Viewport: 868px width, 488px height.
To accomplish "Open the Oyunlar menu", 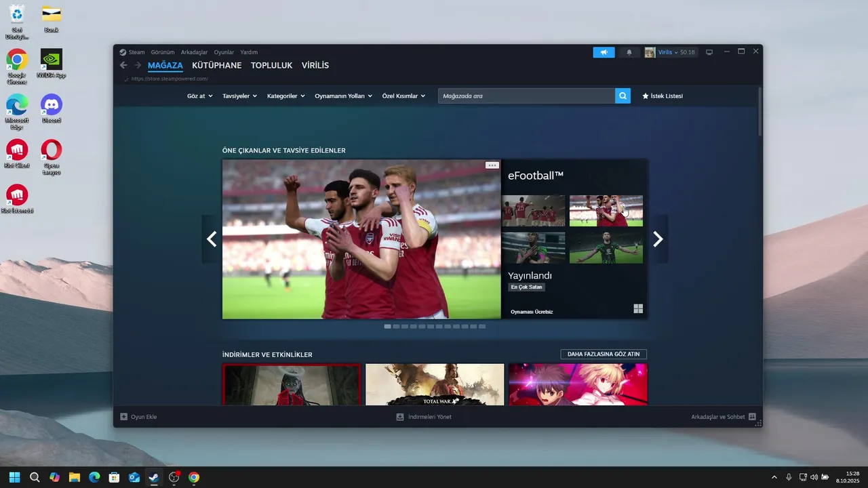I will tap(224, 52).
